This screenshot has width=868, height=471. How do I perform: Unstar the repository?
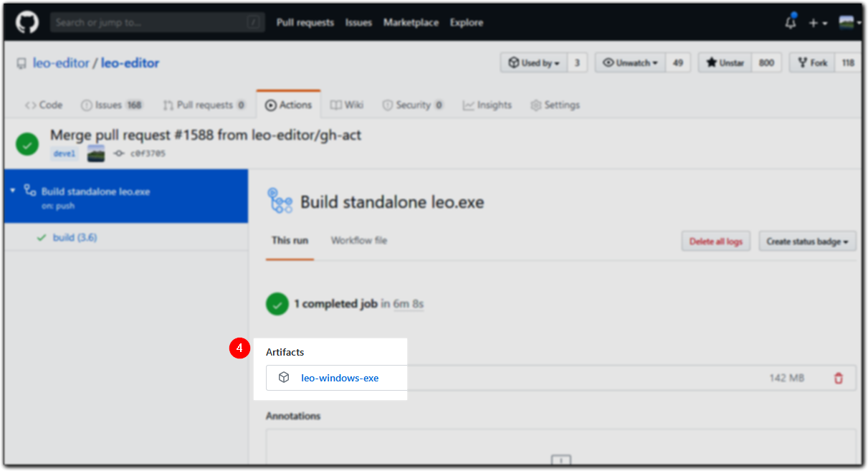coord(725,63)
